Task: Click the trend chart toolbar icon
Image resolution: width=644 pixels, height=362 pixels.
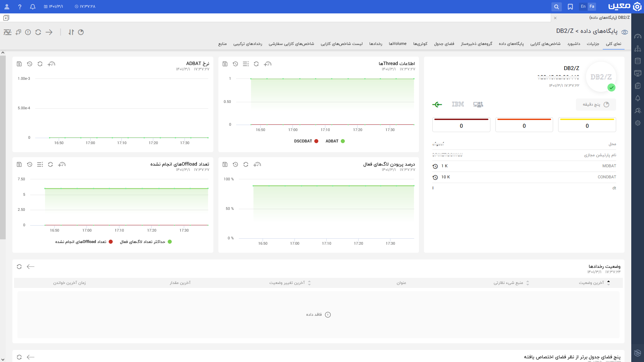Action: [7, 32]
